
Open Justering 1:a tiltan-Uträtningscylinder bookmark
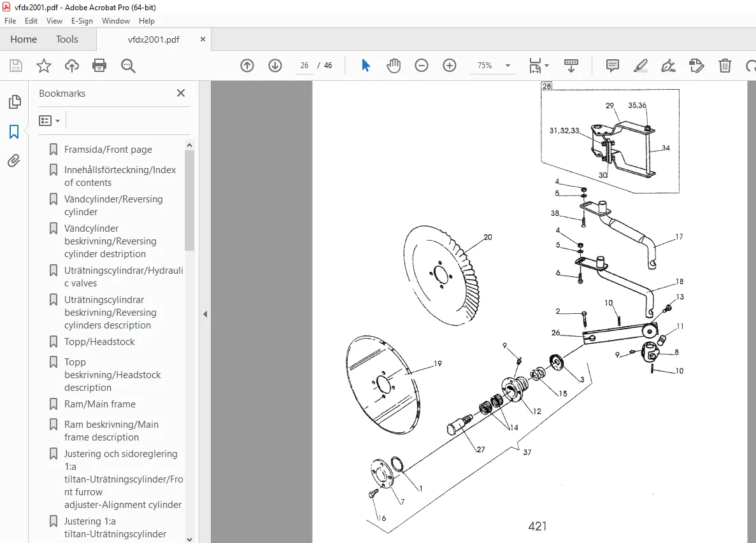pyautogui.click(x=115, y=528)
